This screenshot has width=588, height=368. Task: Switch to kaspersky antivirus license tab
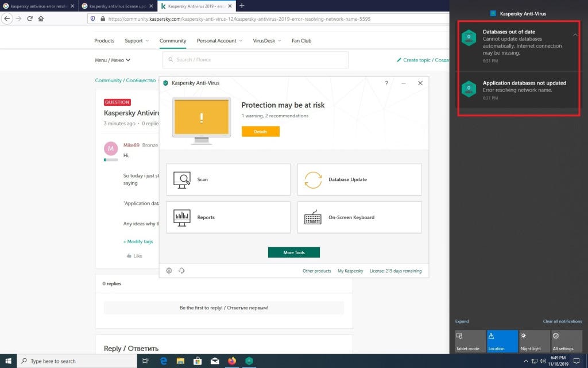(117, 6)
